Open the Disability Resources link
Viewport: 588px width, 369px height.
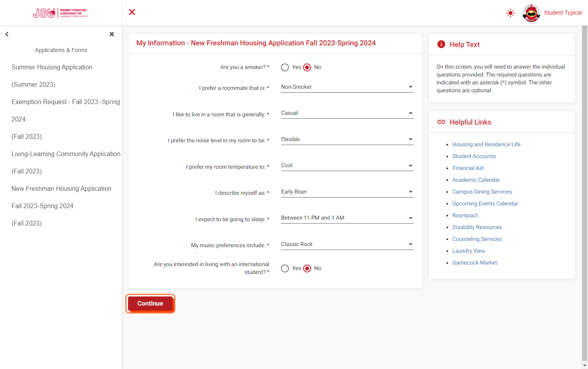(477, 227)
